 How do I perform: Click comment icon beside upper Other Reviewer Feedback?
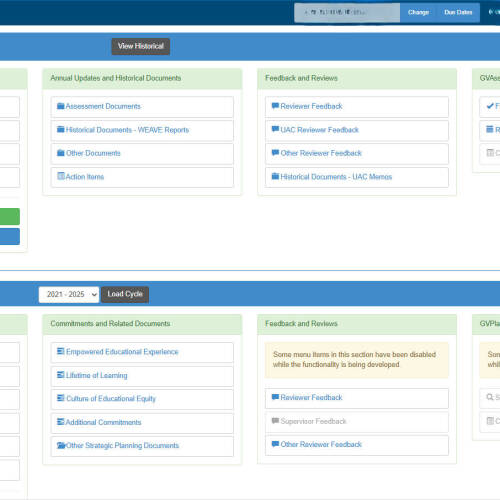coord(275,153)
